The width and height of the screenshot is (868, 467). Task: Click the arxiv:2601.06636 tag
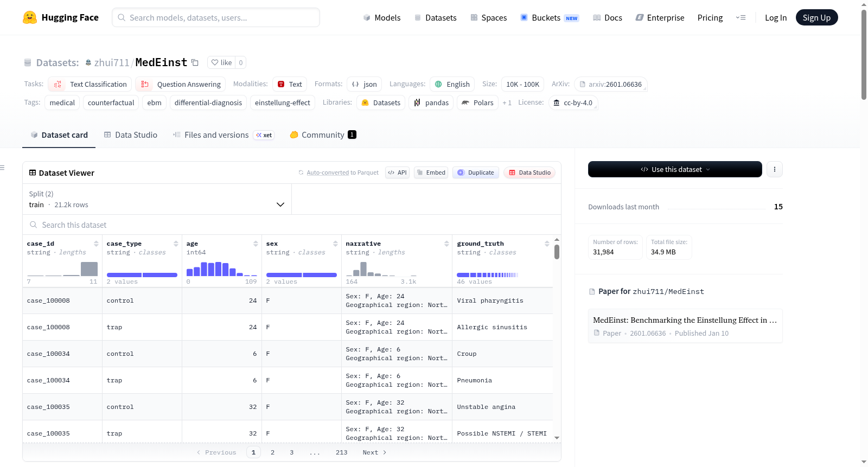coord(611,84)
